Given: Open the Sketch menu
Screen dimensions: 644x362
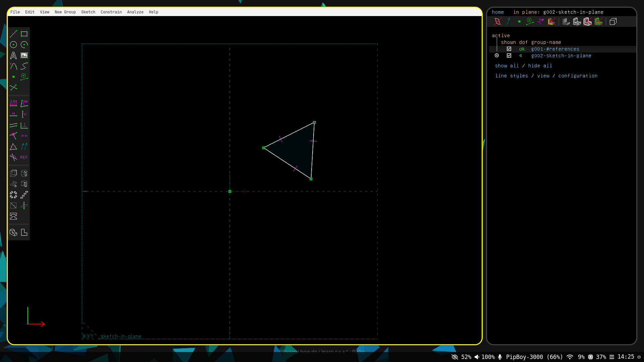Looking at the screenshot, I should (x=88, y=12).
